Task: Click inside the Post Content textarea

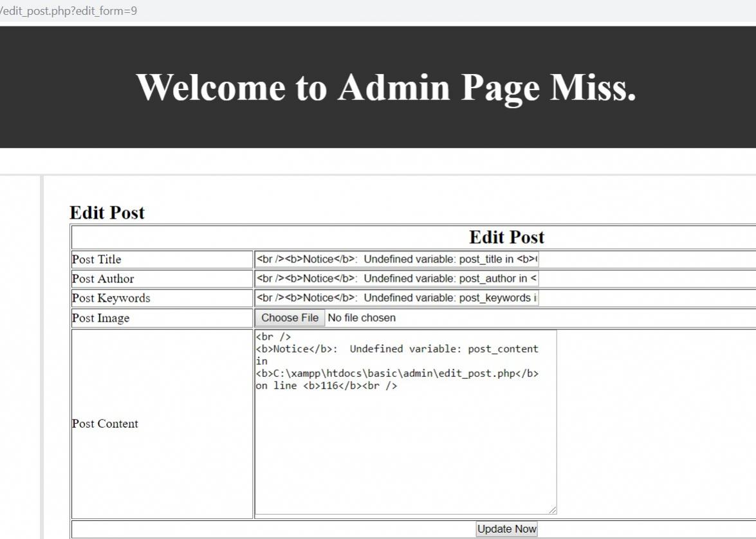Action: tap(405, 423)
